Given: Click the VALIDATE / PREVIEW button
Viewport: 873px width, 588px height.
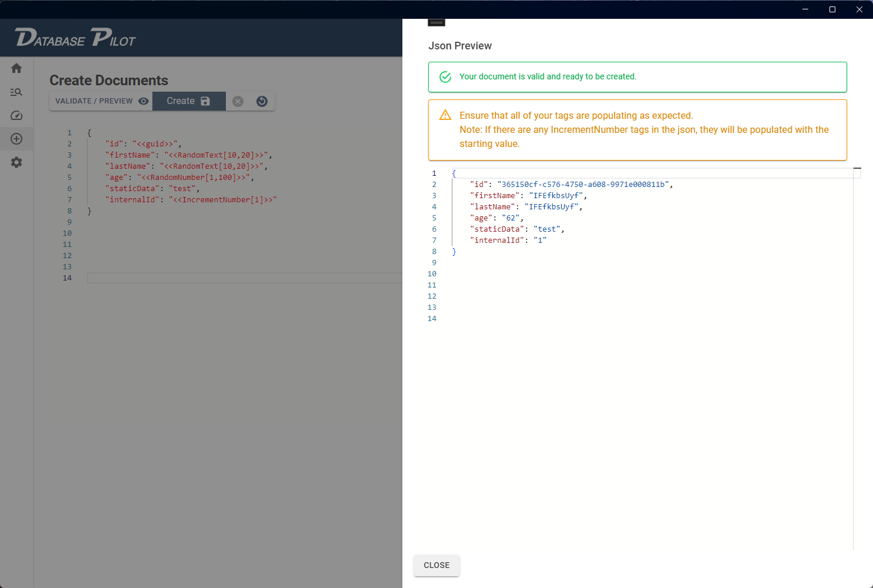Looking at the screenshot, I should (x=101, y=101).
